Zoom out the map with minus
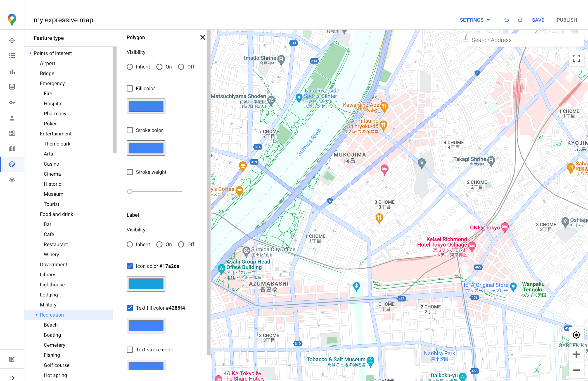588x381 pixels. (x=576, y=370)
